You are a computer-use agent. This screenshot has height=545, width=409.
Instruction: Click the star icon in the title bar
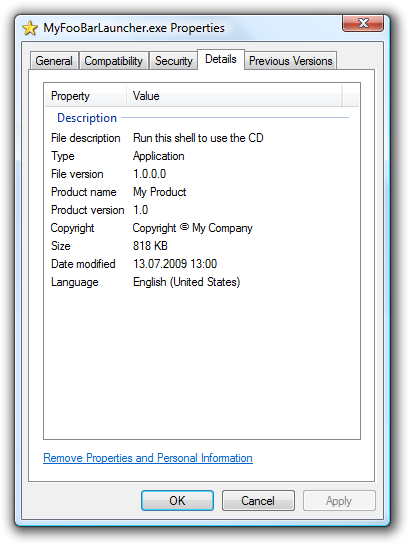coord(30,28)
